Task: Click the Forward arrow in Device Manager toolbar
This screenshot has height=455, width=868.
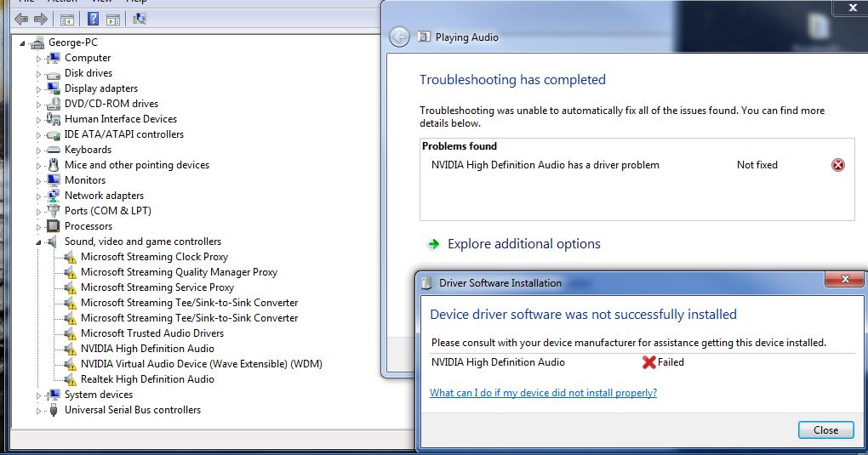Action: tap(40, 20)
